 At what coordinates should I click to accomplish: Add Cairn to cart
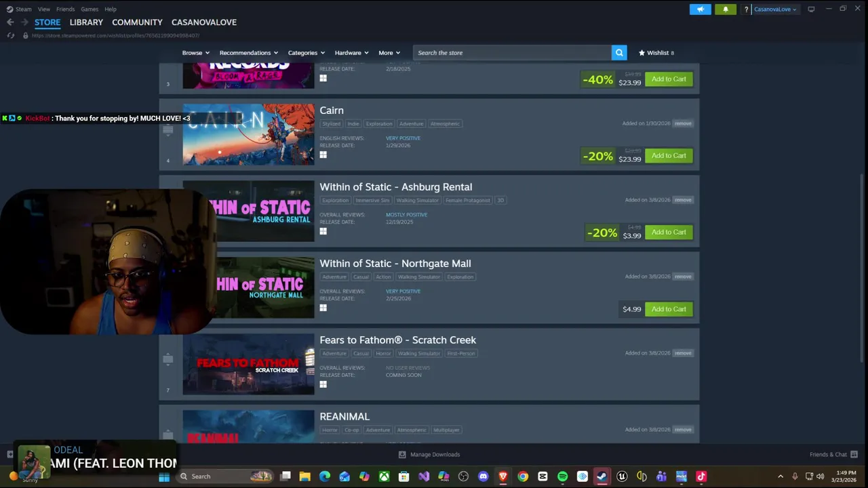click(669, 156)
